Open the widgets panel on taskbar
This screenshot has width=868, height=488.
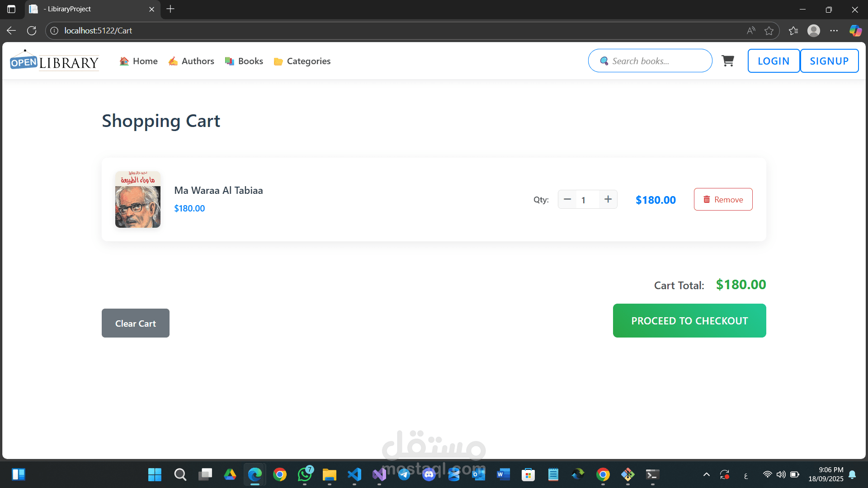19,474
